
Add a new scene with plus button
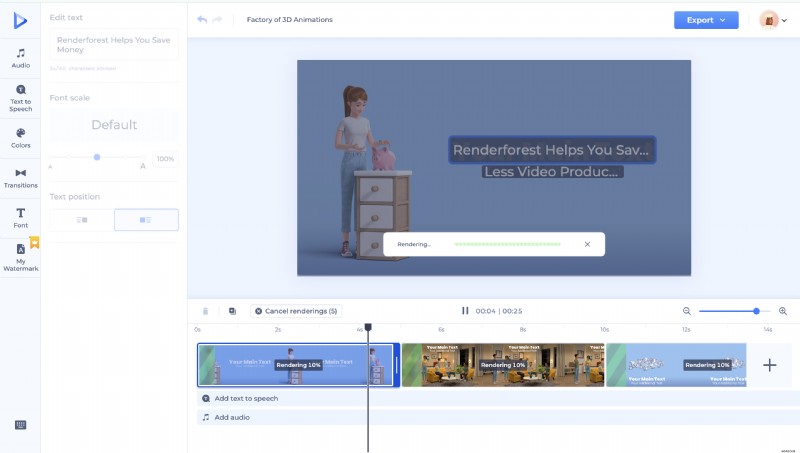click(769, 365)
